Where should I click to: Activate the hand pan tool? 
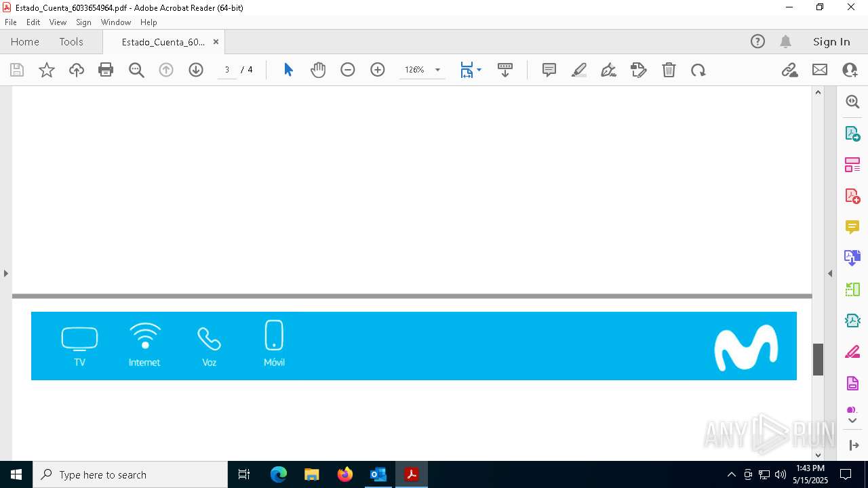click(x=318, y=70)
